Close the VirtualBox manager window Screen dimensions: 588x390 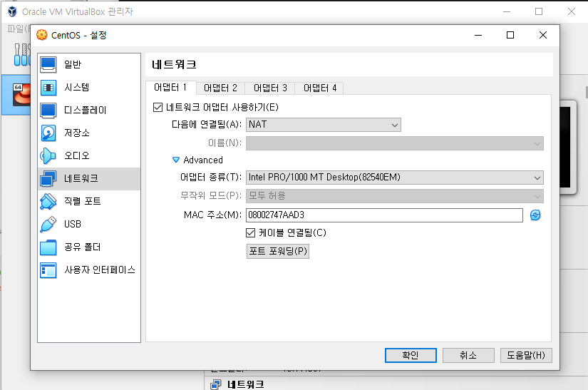pos(572,11)
